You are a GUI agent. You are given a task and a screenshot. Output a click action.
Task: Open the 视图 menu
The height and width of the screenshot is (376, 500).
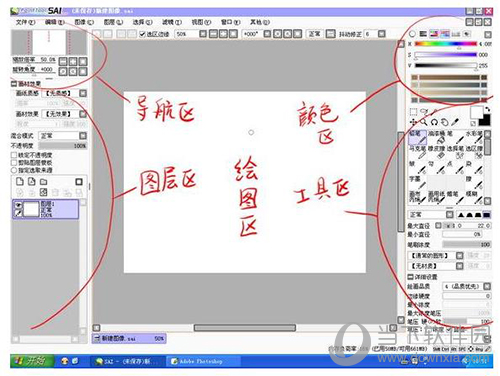[x=201, y=22]
